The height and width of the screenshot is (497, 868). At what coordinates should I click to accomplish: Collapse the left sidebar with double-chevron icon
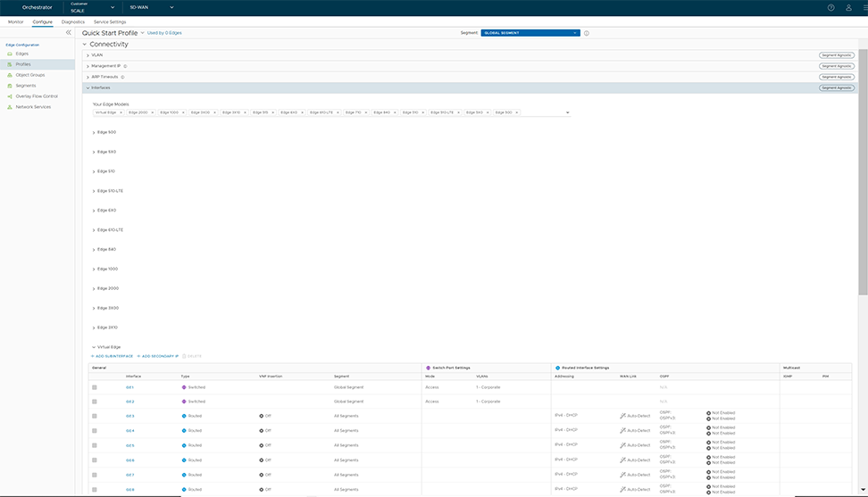pyautogui.click(x=69, y=32)
